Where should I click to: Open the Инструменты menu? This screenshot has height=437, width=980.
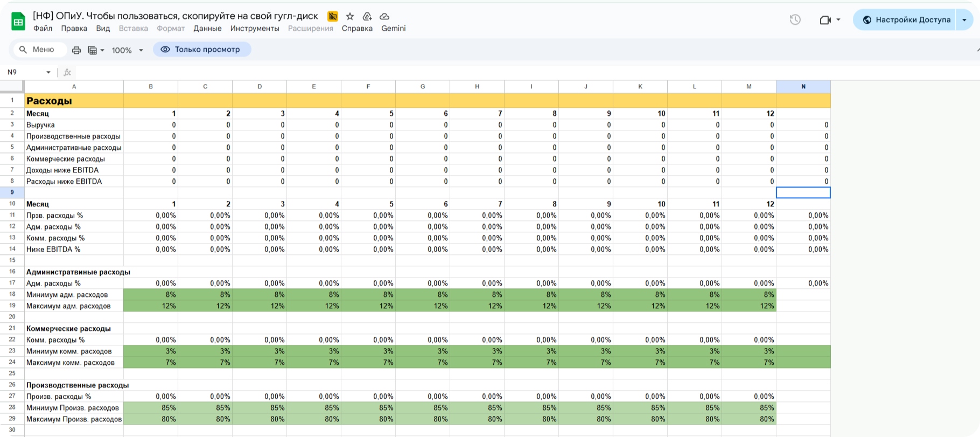pyautogui.click(x=255, y=29)
